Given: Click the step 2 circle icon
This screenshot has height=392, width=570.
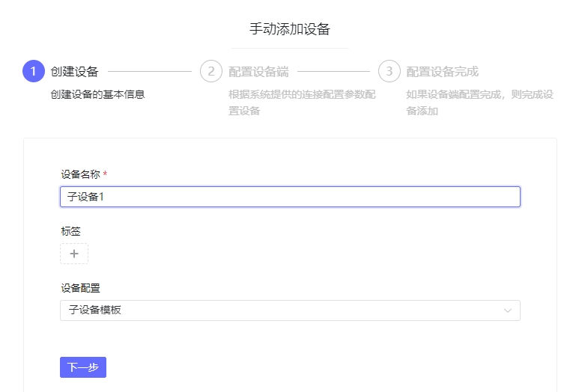Looking at the screenshot, I should pyautogui.click(x=211, y=71).
